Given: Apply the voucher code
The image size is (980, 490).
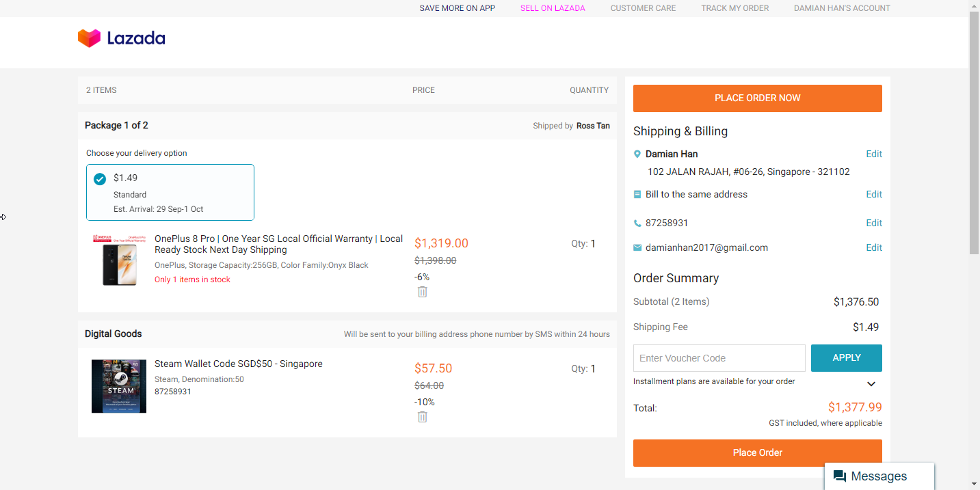Looking at the screenshot, I should (846, 358).
